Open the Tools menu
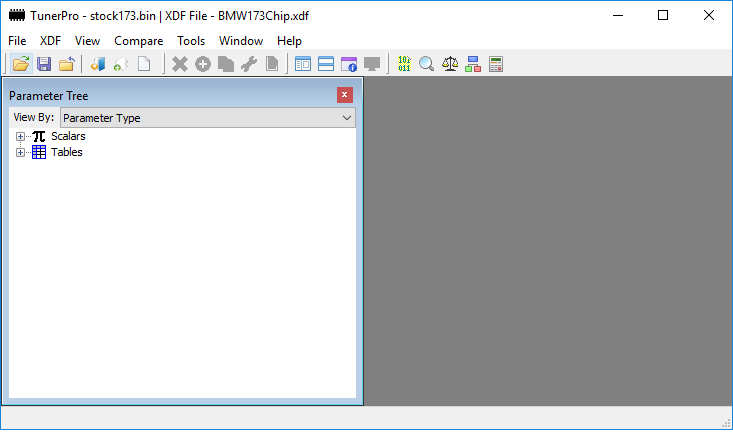Viewport: 733px width, 432px height. (191, 41)
